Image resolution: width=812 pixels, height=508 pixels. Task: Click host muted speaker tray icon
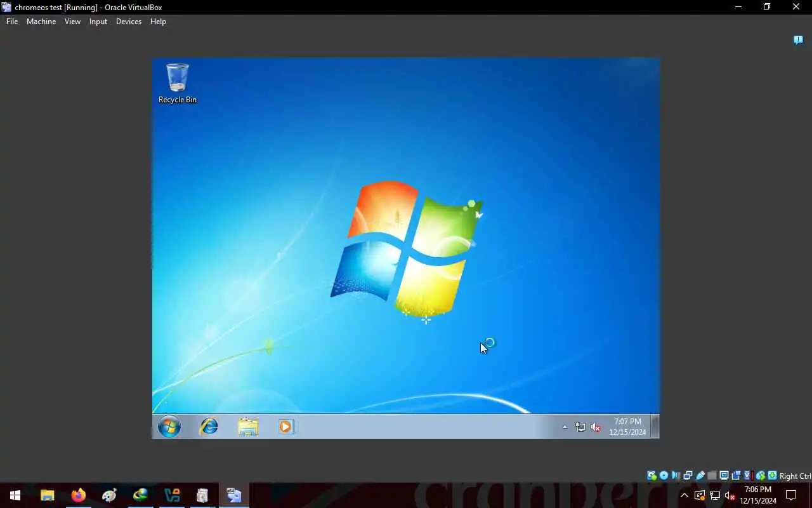tap(730, 495)
